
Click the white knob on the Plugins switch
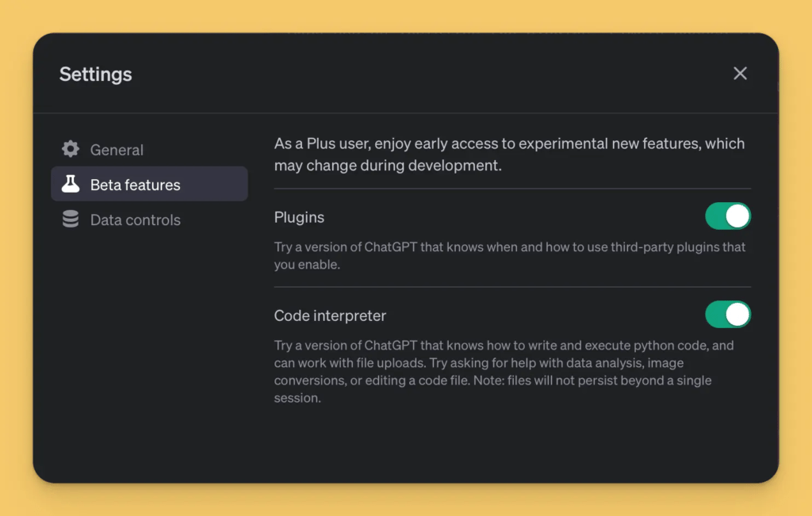pos(738,216)
